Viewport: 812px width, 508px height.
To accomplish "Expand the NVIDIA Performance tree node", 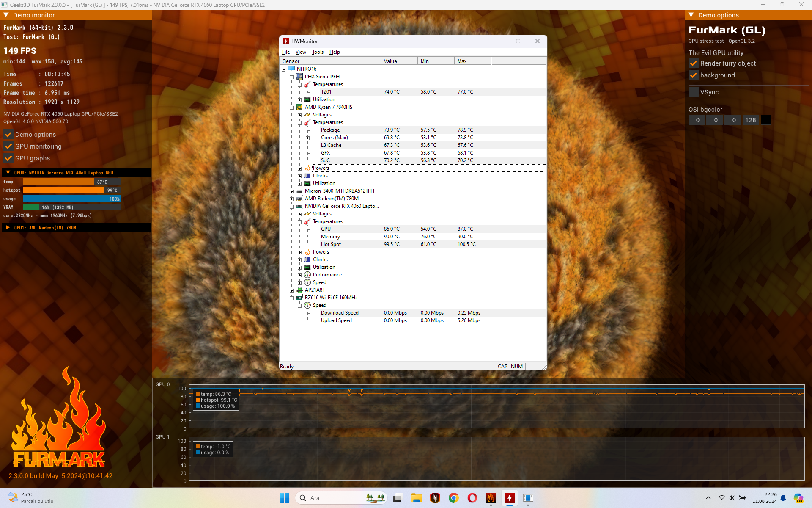I will point(299,275).
